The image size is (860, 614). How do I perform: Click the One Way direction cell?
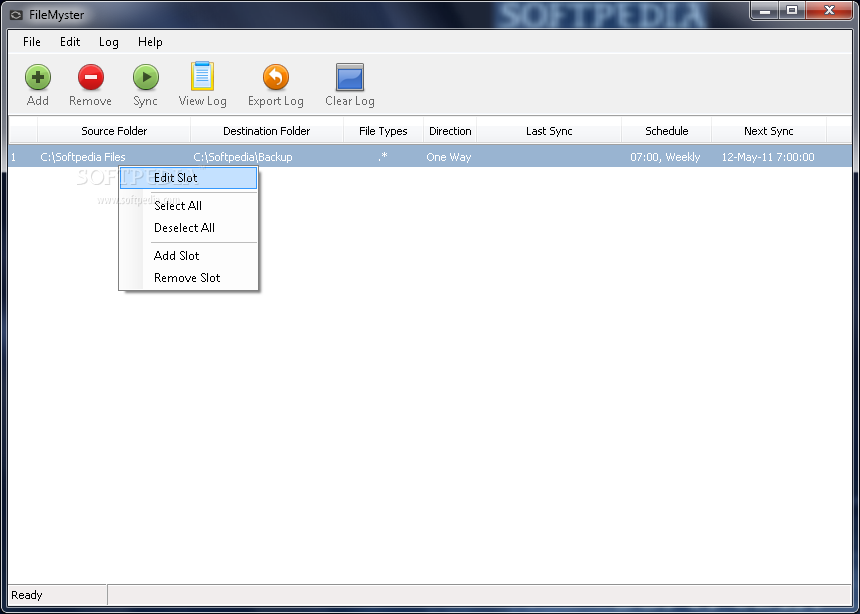pyautogui.click(x=449, y=157)
